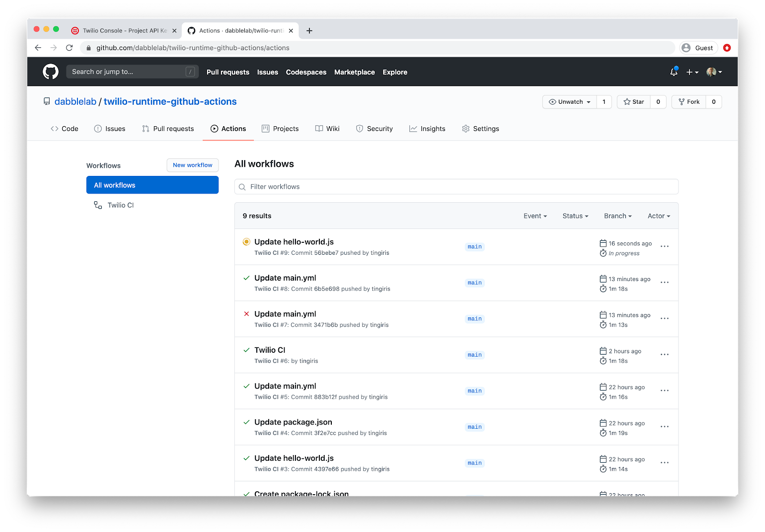
Task: Reload the page
Action: [x=69, y=48]
